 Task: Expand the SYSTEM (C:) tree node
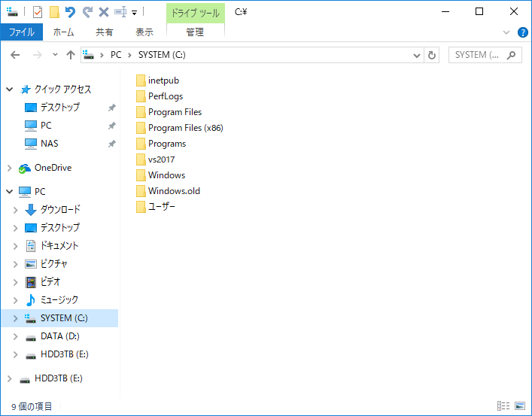(15, 318)
